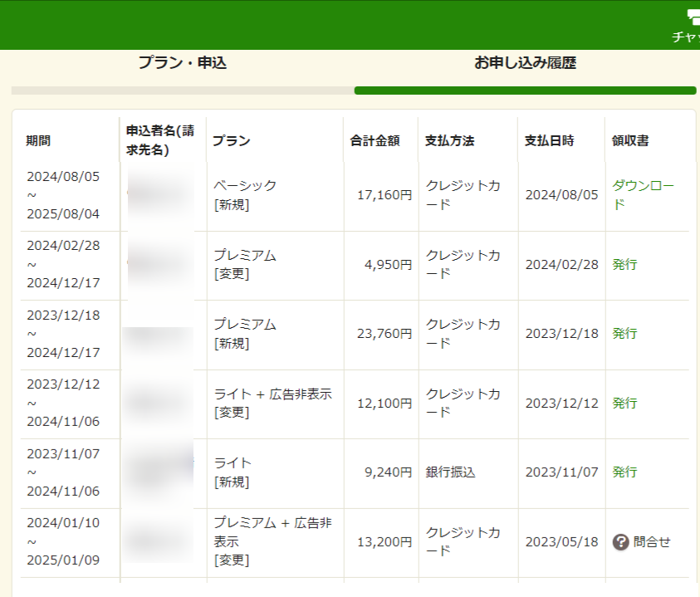Click payment date 2023/05/18

(x=561, y=542)
